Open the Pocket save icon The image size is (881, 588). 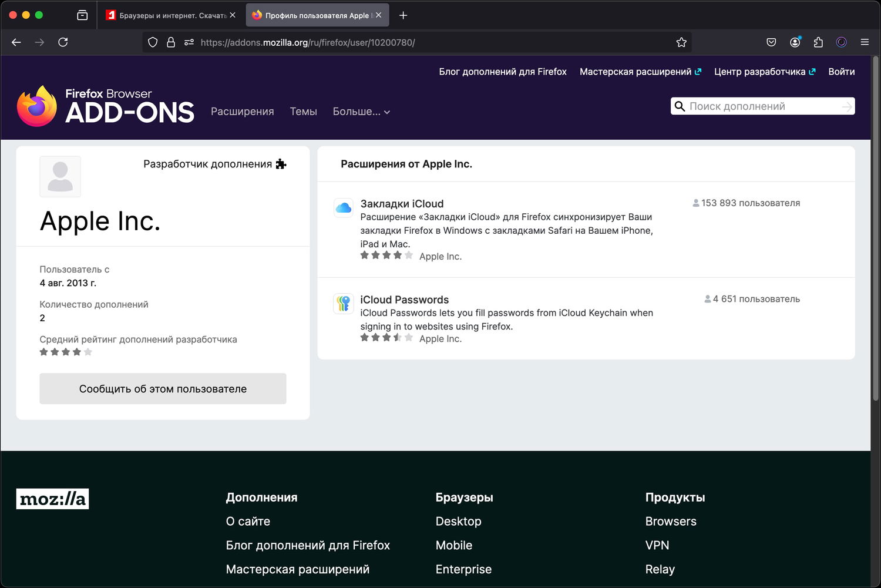(771, 42)
